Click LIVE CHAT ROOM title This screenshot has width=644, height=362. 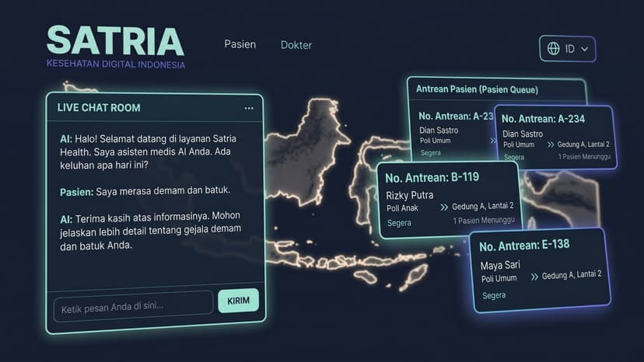(99, 107)
